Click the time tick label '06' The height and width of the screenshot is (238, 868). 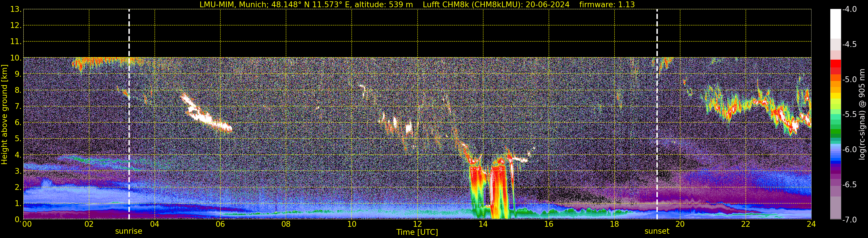pyautogui.click(x=220, y=224)
